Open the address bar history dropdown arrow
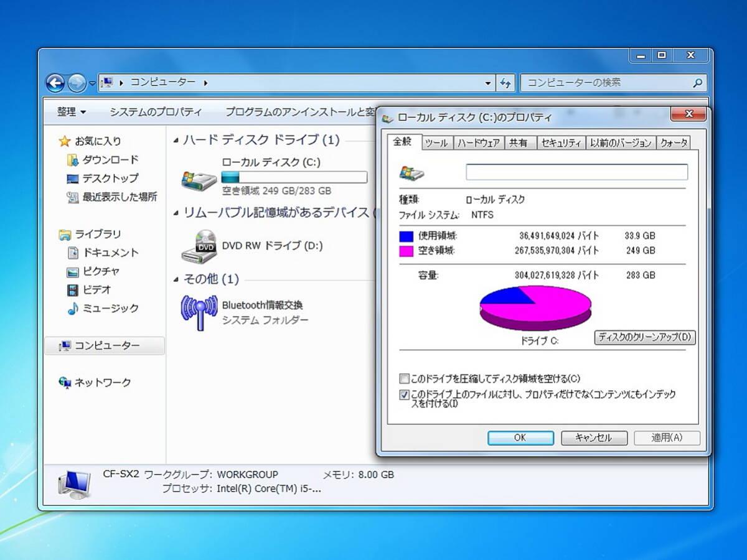The image size is (747, 560). (488, 83)
